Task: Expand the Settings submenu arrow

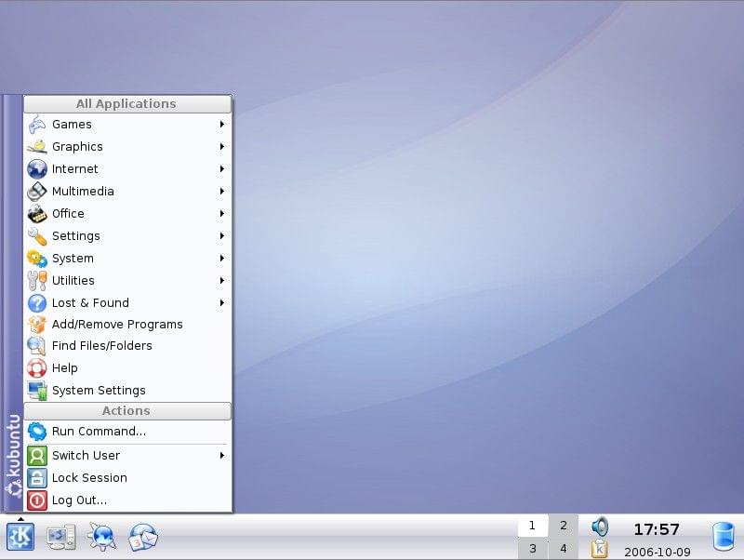Action: click(x=222, y=236)
